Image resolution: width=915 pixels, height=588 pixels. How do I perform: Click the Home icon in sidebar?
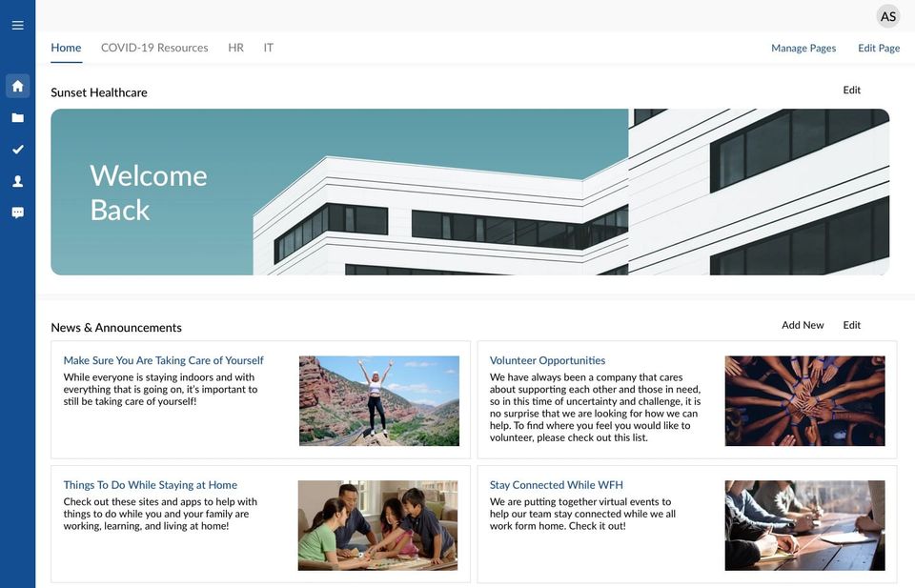(x=17, y=86)
